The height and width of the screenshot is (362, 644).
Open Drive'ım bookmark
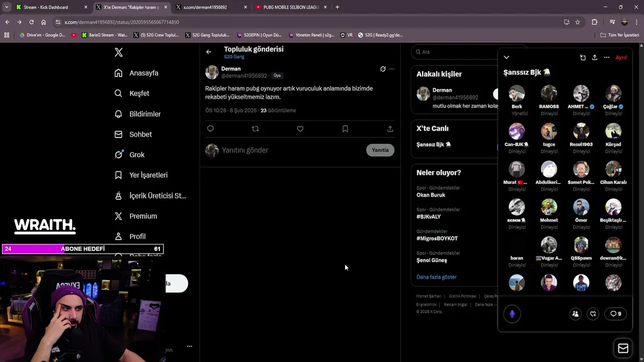click(42, 35)
